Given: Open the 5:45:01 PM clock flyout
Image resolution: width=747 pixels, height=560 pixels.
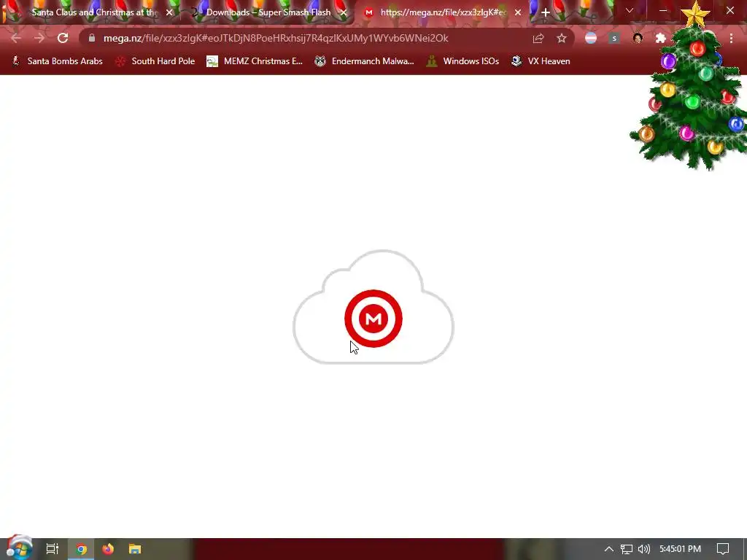Looking at the screenshot, I should pyautogui.click(x=681, y=549).
